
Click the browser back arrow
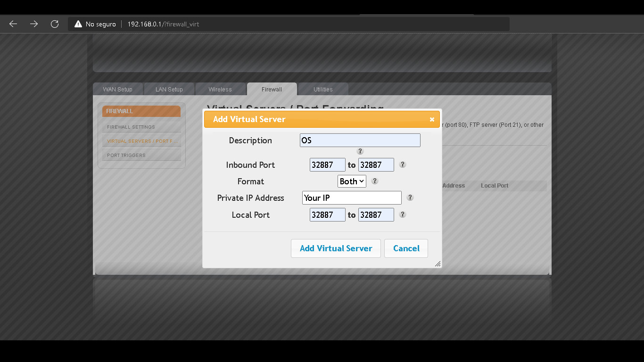13,24
